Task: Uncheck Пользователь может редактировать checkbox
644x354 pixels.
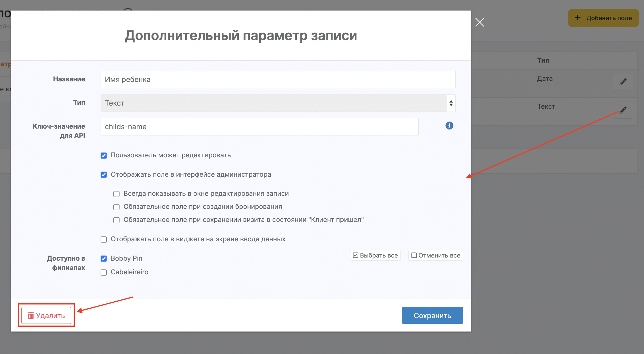Action: 104,155
